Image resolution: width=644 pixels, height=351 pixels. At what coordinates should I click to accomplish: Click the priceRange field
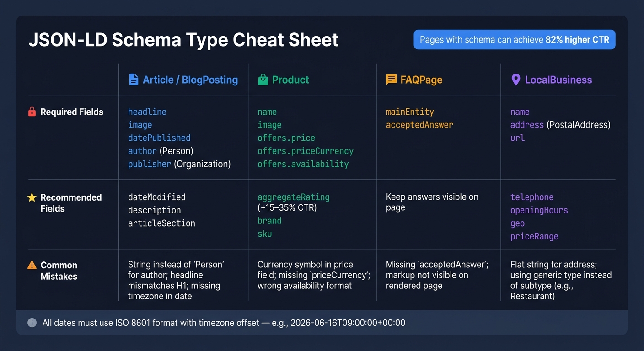534,237
